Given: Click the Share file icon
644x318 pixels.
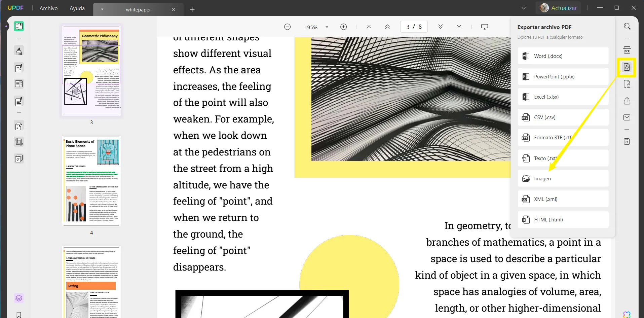Looking at the screenshot, I should click(x=627, y=101).
